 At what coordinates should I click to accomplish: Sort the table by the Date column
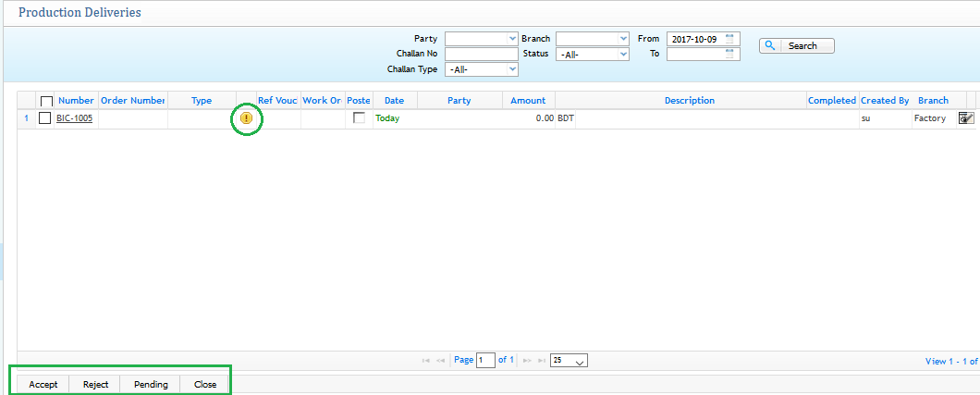(x=394, y=100)
